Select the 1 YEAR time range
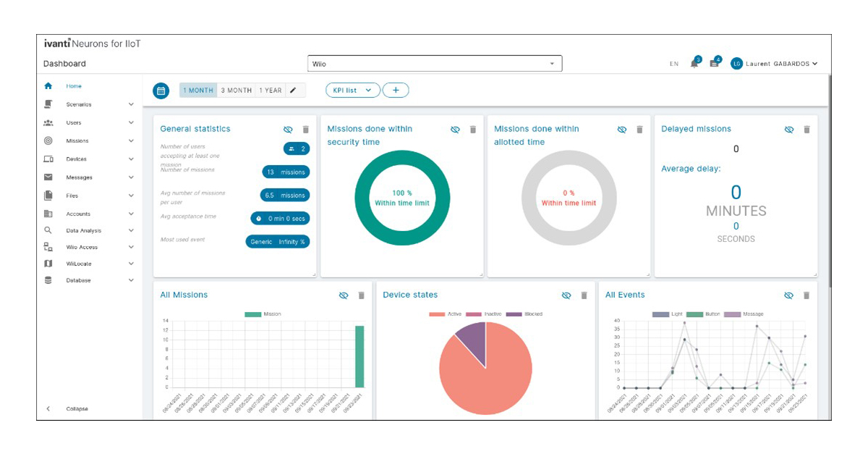 (272, 90)
